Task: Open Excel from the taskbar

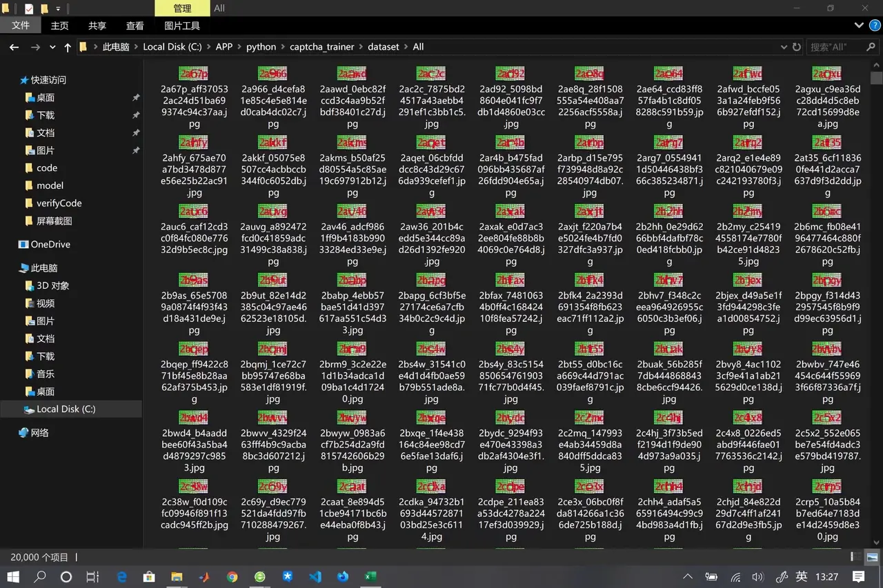Action: coord(370,576)
